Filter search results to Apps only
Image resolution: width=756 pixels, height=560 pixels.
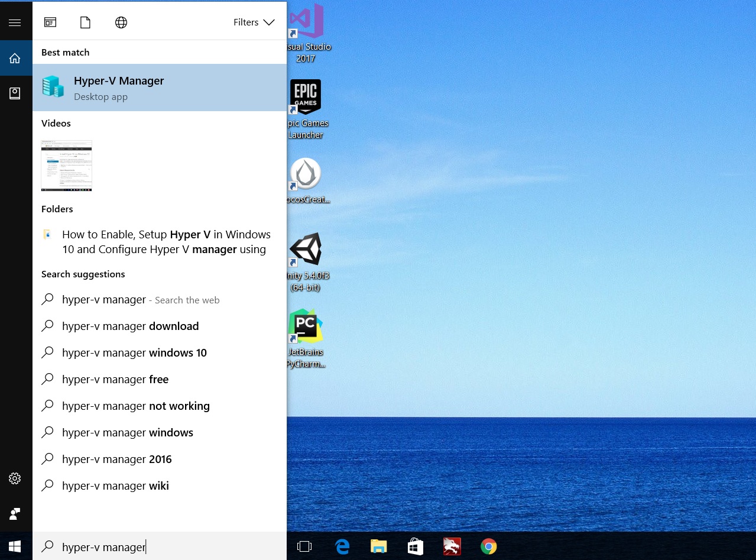(x=50, y=22)
